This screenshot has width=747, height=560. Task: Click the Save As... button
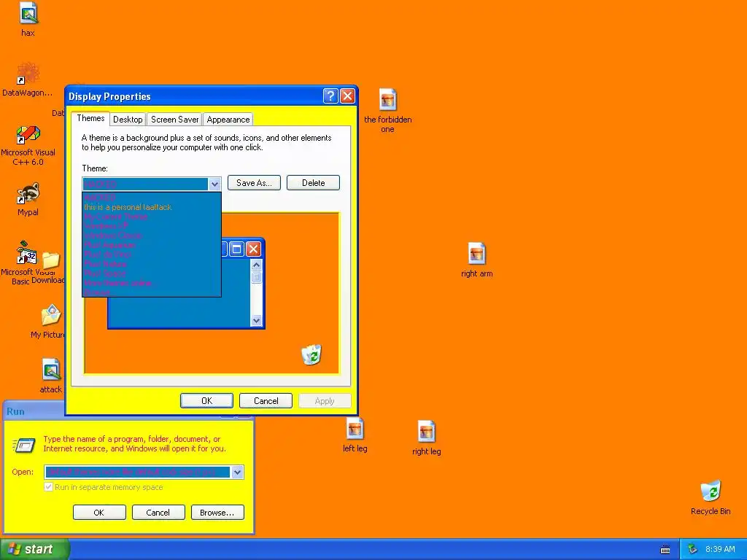pos(254,183)
